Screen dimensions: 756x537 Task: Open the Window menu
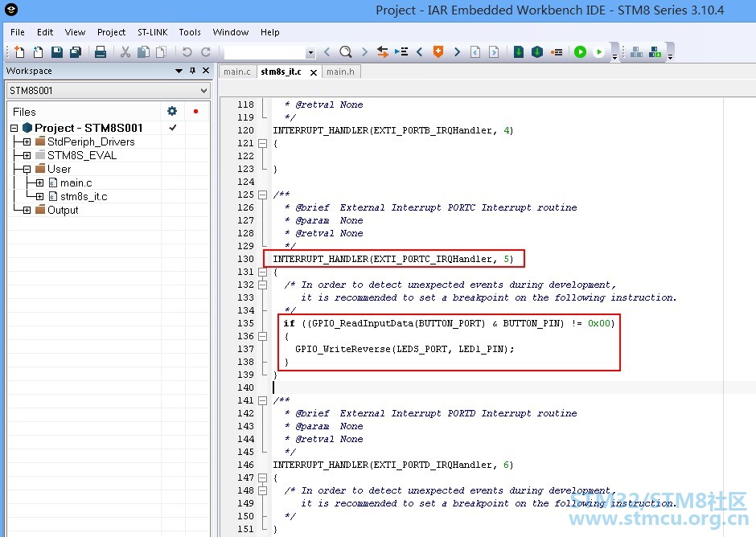point(231,32)
